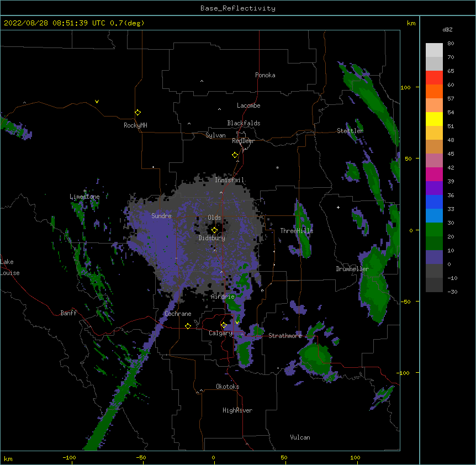Click the yellow 54 dBZ legend swatch
The height and width of the screenshot is (465, 476).
tap(434, 119)
